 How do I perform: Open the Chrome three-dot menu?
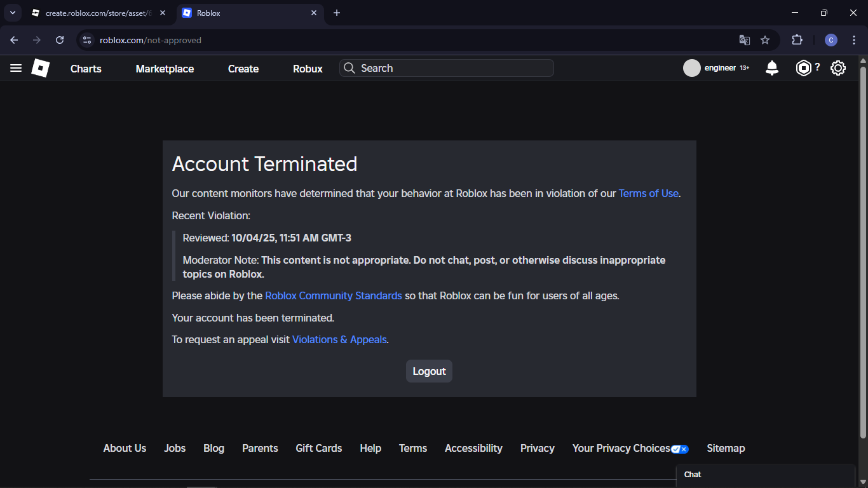coord(854,40)
